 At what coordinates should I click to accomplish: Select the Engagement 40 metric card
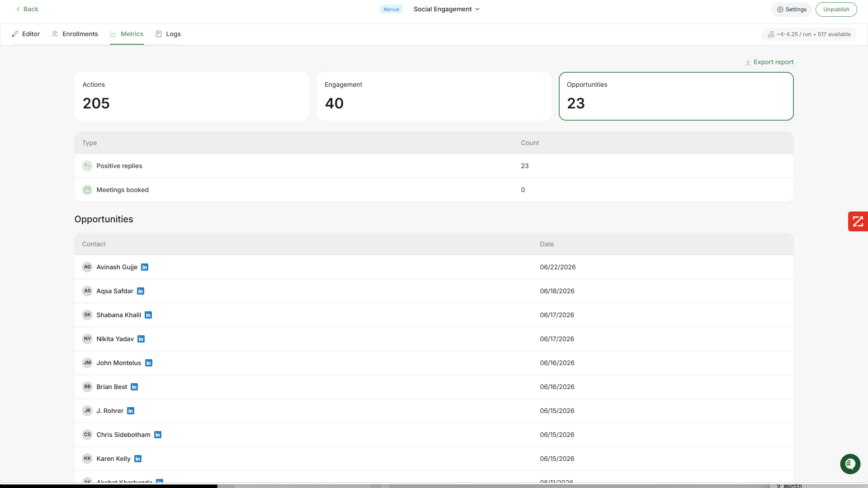(x=434, y=96)
